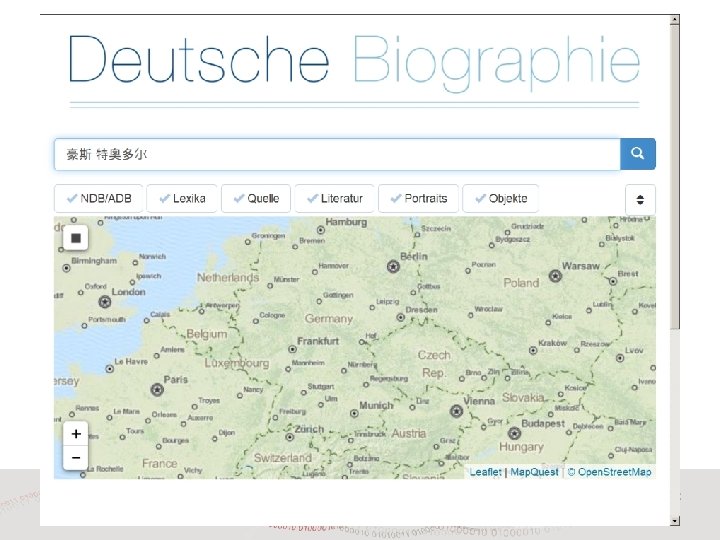Viewport: 720px width, 540px height.
Task: Click the London star marker on map
Action: pos(105,302)
